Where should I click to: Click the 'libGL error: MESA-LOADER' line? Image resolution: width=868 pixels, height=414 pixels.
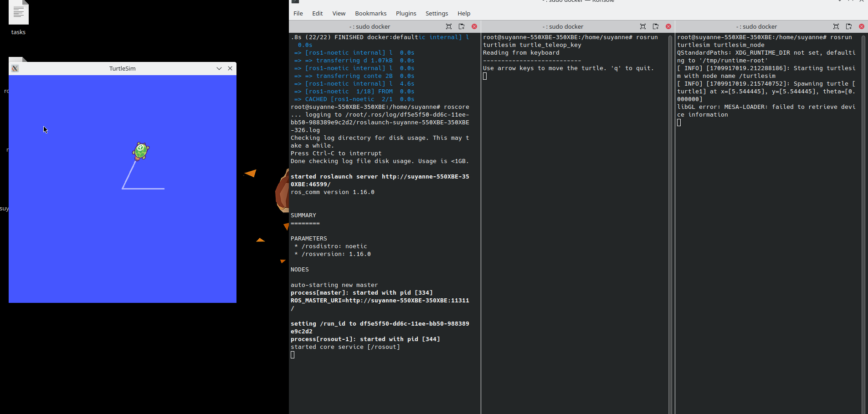[766, 111]
